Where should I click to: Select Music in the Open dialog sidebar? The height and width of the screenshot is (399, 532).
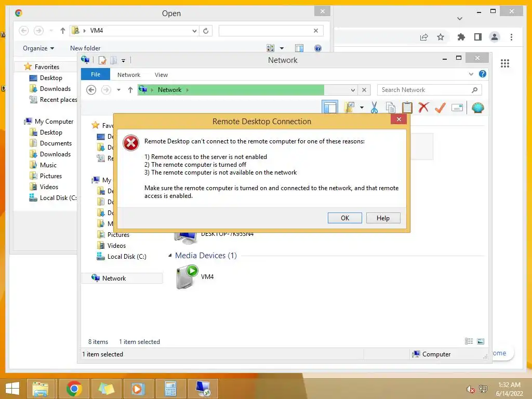tap(44, 165)
